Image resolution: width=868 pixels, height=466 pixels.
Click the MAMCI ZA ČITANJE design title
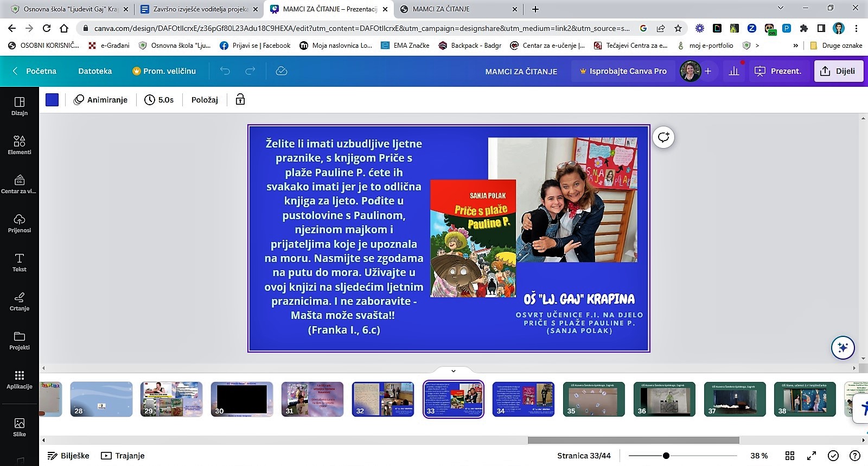[x=521, y=72]
